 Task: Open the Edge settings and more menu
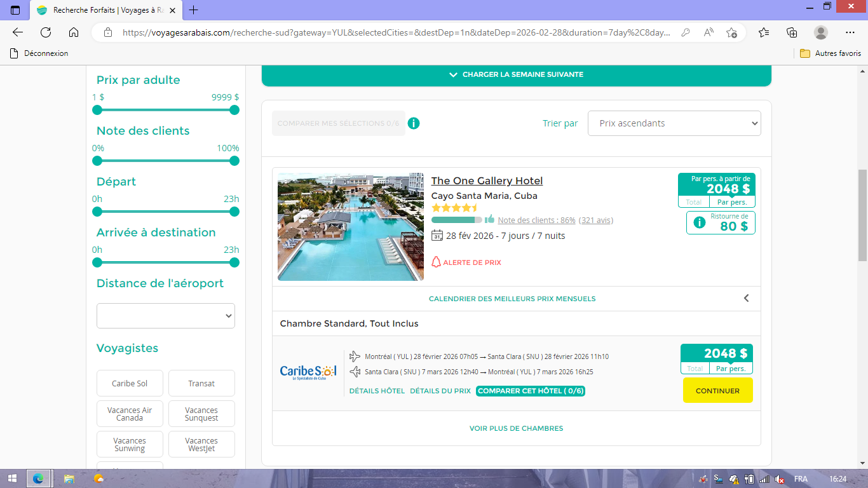pos(850,32)
